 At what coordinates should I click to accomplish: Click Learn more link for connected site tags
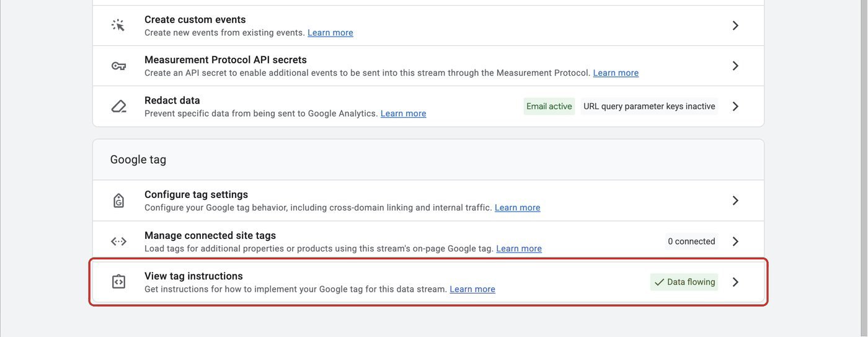pyautogui.click(x=519, y=248)
